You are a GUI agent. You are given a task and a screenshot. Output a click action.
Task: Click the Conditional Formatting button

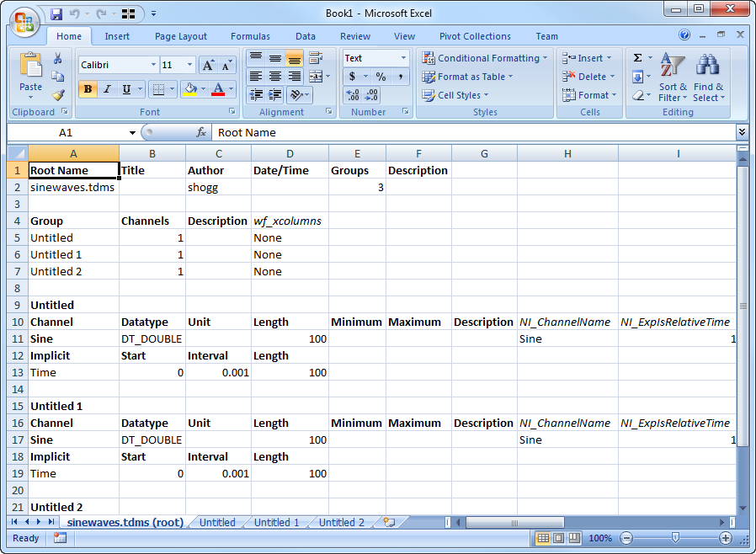point(485,58)
